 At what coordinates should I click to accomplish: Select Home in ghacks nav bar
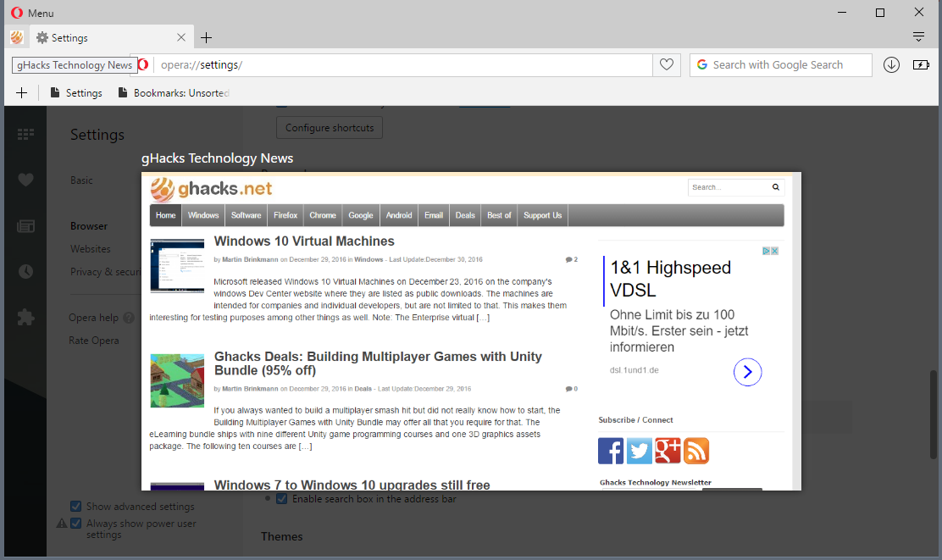click(x=166, y=215)
